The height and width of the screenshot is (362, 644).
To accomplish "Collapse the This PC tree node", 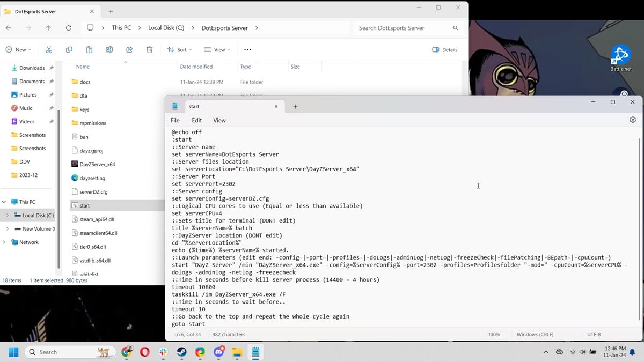I will point(4,202).
